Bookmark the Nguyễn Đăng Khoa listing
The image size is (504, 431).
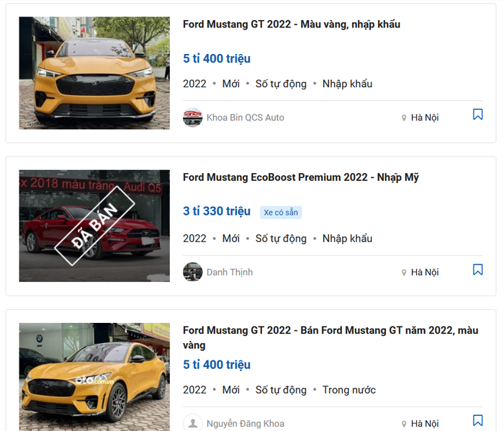[x=477, y=420]
